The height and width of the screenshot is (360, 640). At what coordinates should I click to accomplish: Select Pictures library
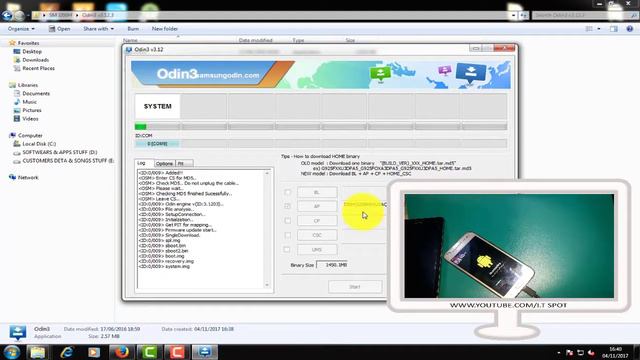coord(32,110)
